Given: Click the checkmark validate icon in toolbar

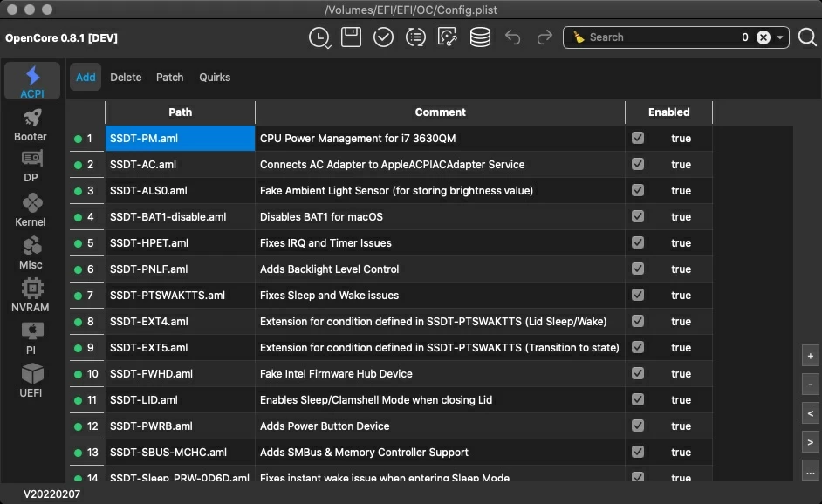Looking at the screenshot, I should [x=383, y=37].
